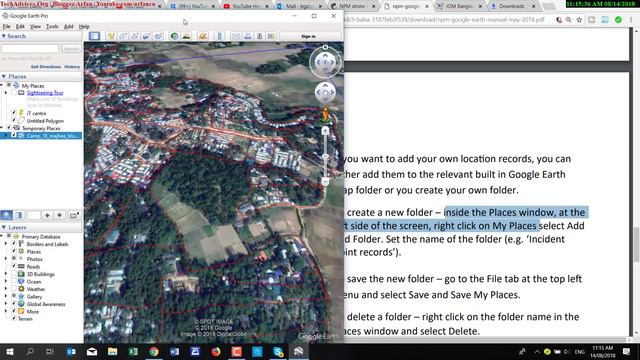Uncheck the Terrain layer checkbox
The image size is (640, 360).
13,318
